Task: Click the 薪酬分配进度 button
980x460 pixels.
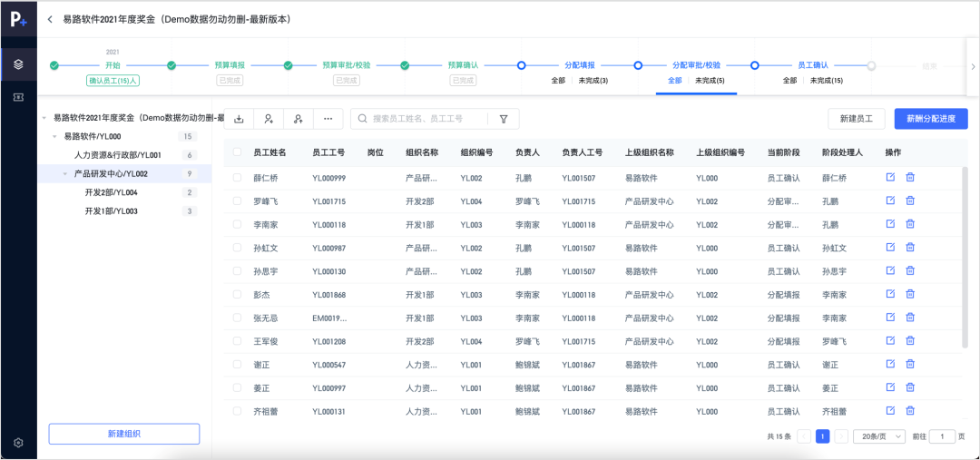Action: (931, 119)
